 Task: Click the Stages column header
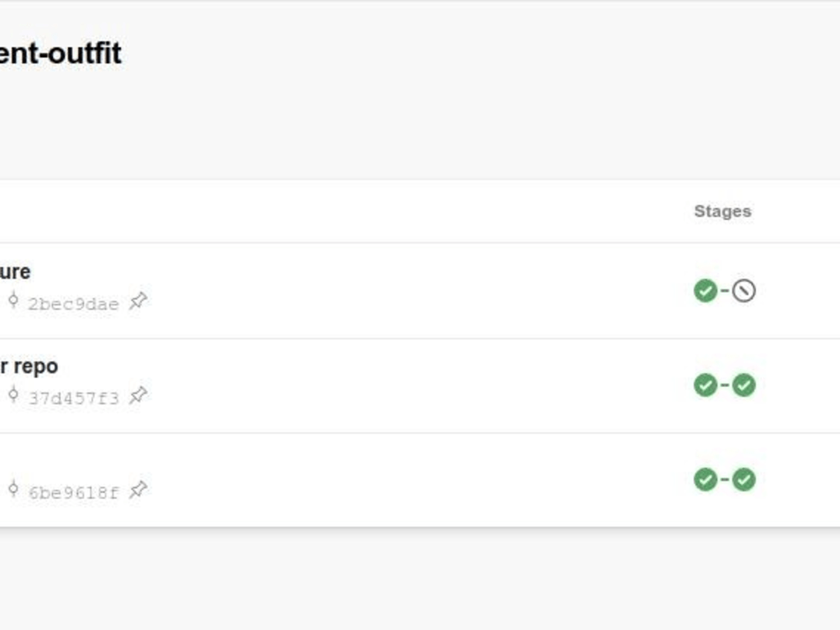coord(724,212)
